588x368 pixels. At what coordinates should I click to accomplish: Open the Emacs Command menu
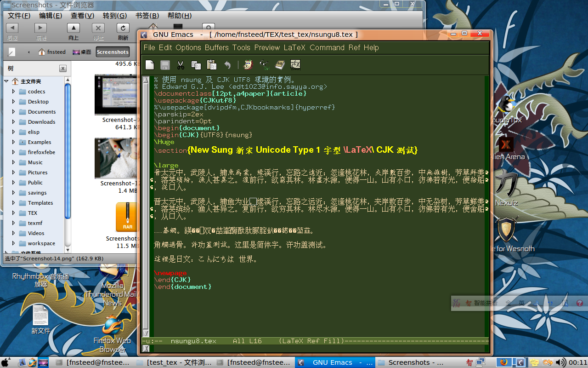[327, 47]
